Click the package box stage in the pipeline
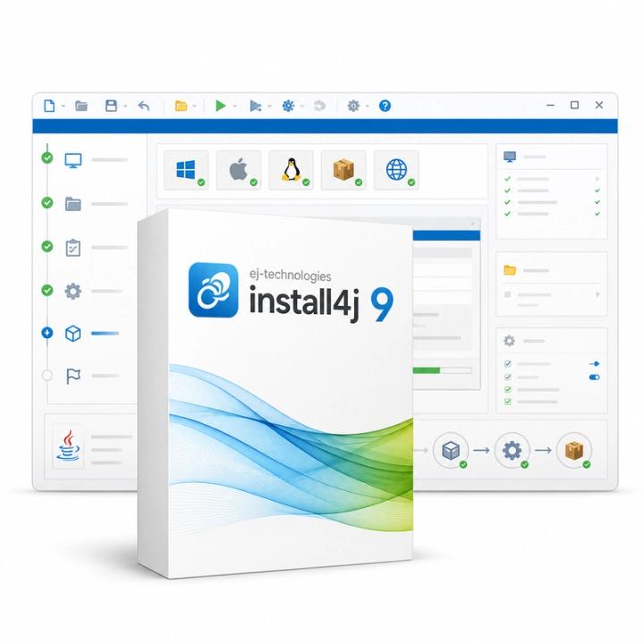 (x=574, y=451)
